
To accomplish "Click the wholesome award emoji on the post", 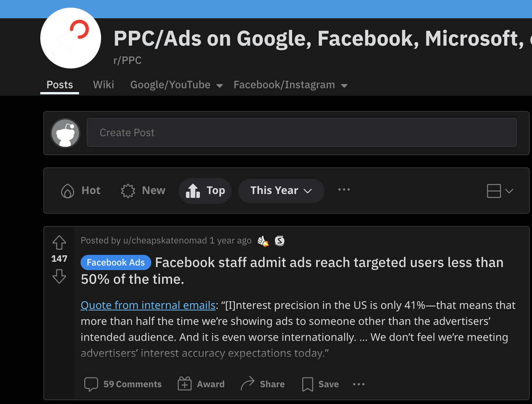I will [263, 240].
